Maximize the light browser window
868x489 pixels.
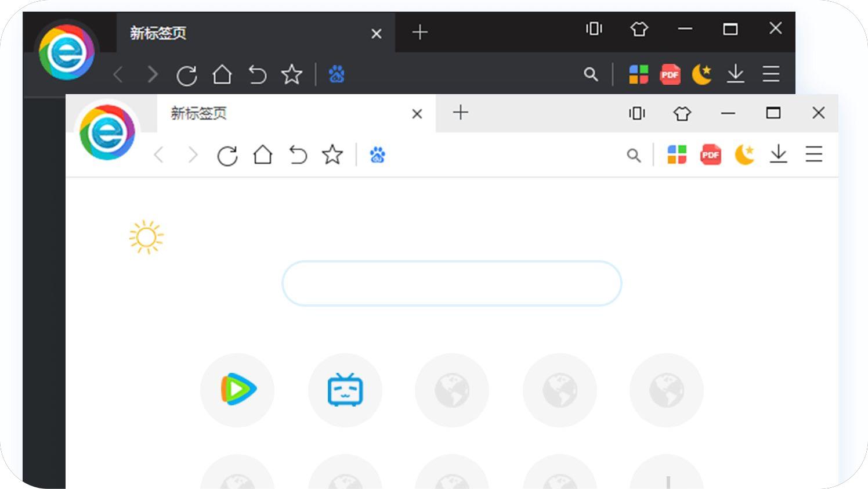pyautogui.click(x=773, y=113)
